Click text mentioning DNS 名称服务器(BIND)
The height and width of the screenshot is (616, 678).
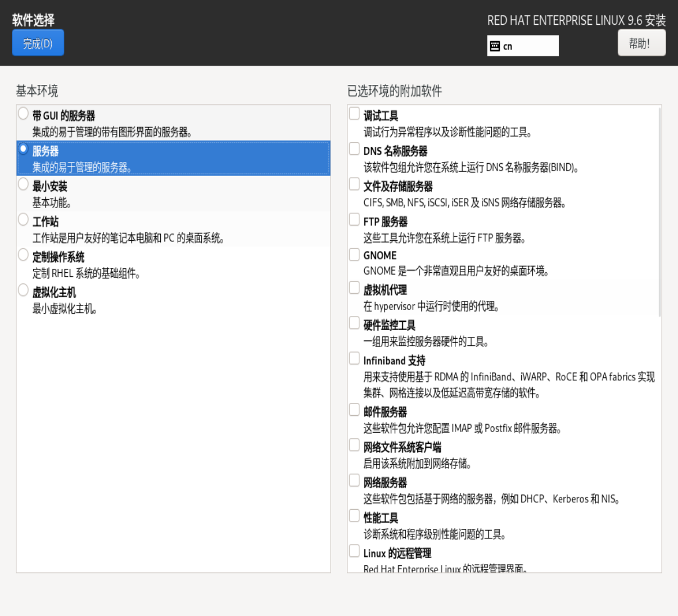tap(471, 168)
